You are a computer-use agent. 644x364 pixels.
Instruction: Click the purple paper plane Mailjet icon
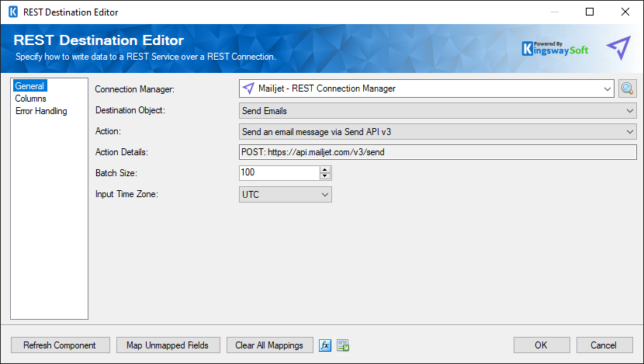click(x=618, y=47)
